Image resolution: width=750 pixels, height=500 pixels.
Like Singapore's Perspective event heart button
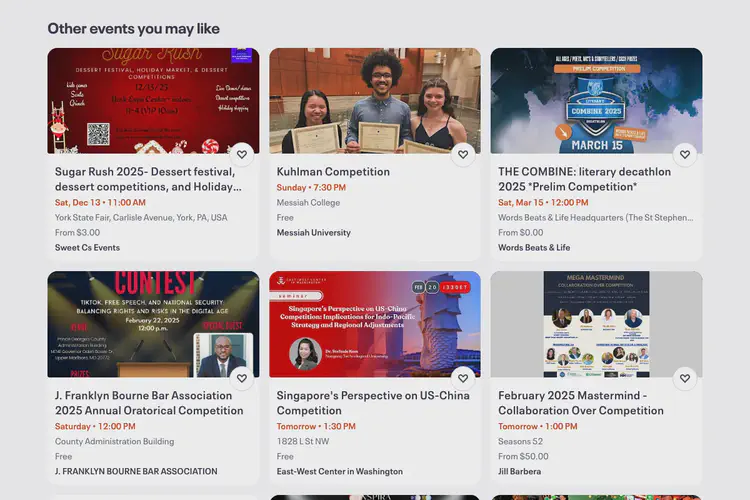pos(463,379)
